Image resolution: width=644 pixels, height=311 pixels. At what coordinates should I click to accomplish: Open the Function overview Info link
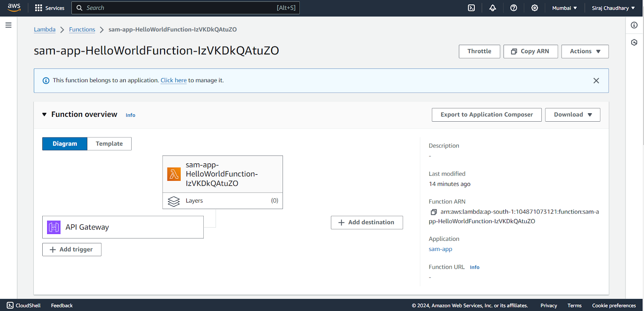point(130,115)
